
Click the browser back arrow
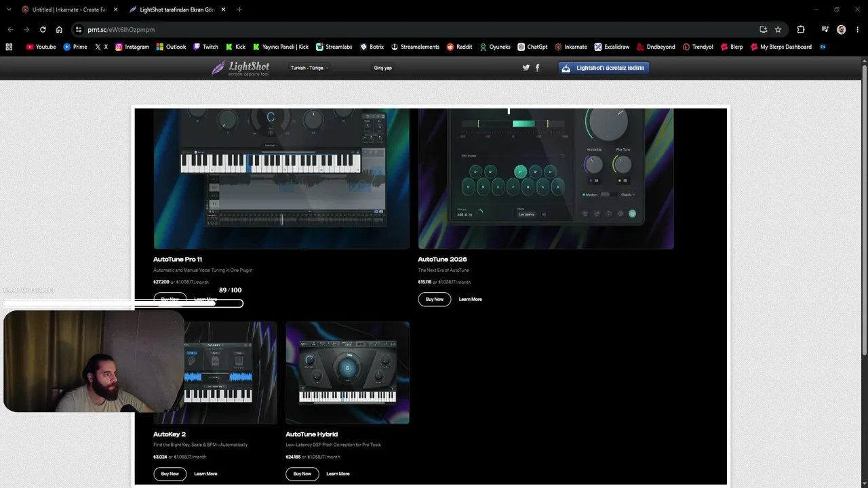10,30
